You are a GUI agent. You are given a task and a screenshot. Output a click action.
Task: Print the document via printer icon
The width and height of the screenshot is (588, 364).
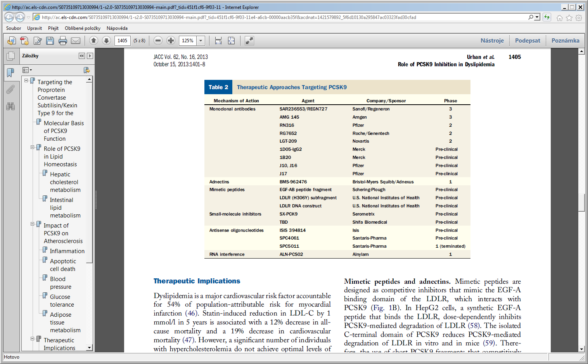pyautogui.click(x=63, y=41)
